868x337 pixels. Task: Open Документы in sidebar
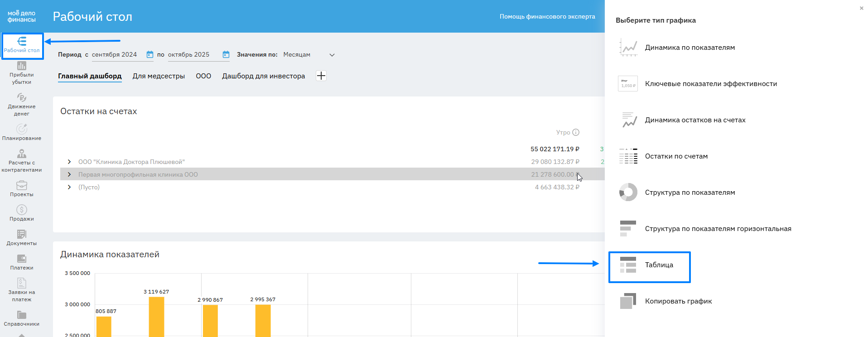22,238
